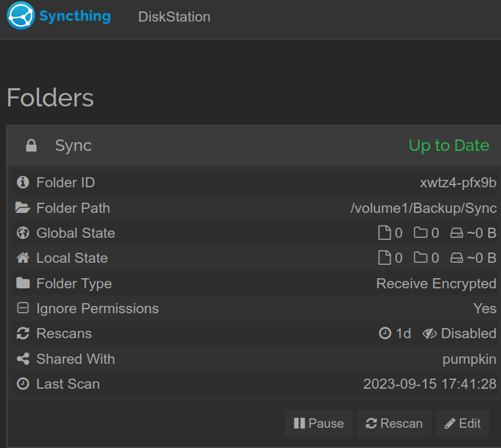
Task: Click shared device pumpkin
Action: click(469, 360)
